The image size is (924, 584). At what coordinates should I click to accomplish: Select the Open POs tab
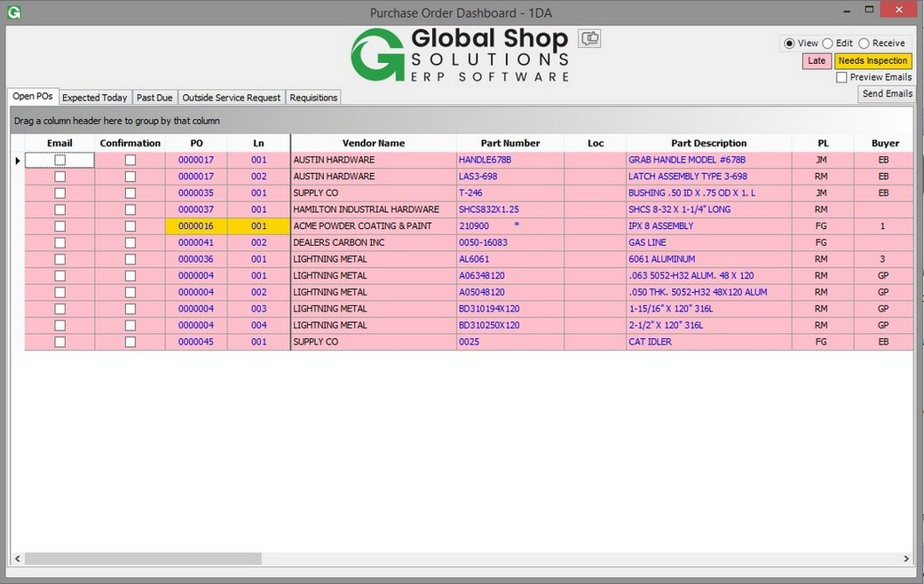click(32, 96)
